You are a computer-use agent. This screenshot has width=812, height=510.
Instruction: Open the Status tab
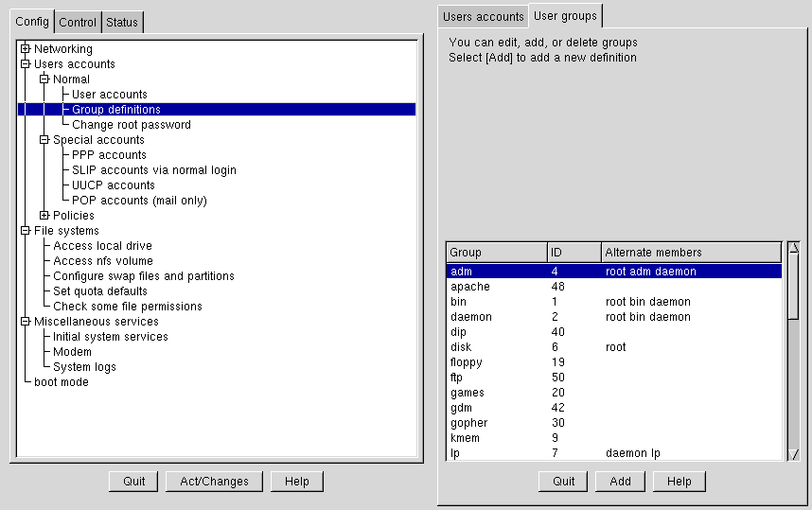(x=121, y=23)
